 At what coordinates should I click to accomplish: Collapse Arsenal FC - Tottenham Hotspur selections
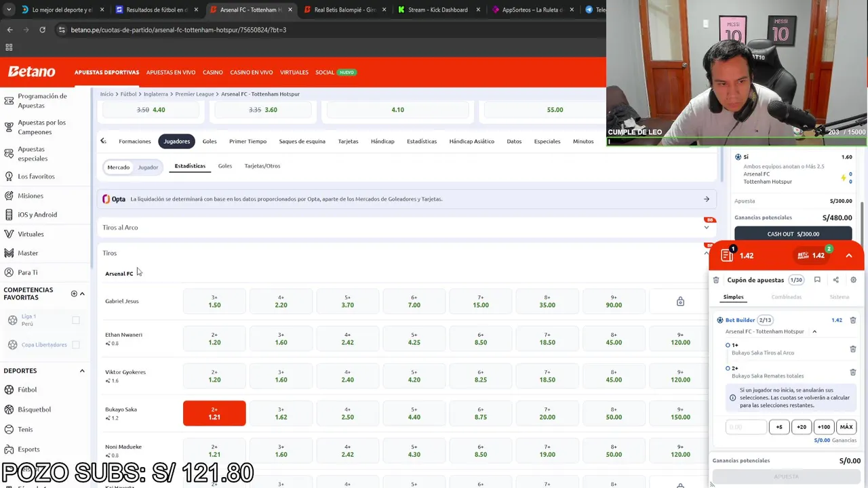(814, 331)
